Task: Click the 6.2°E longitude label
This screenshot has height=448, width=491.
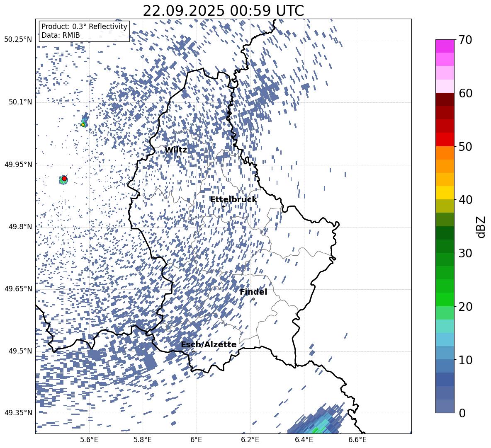Action: [x=250, y=440]
